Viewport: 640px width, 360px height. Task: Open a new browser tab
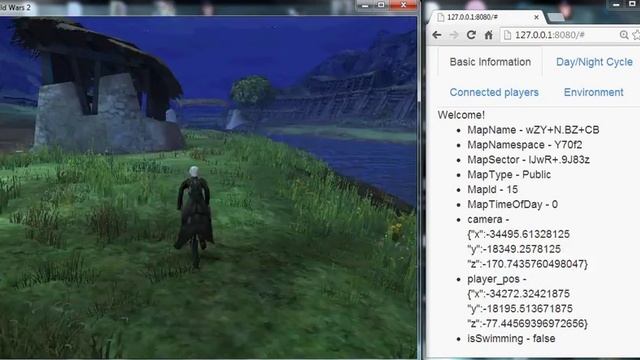[556, 18]
